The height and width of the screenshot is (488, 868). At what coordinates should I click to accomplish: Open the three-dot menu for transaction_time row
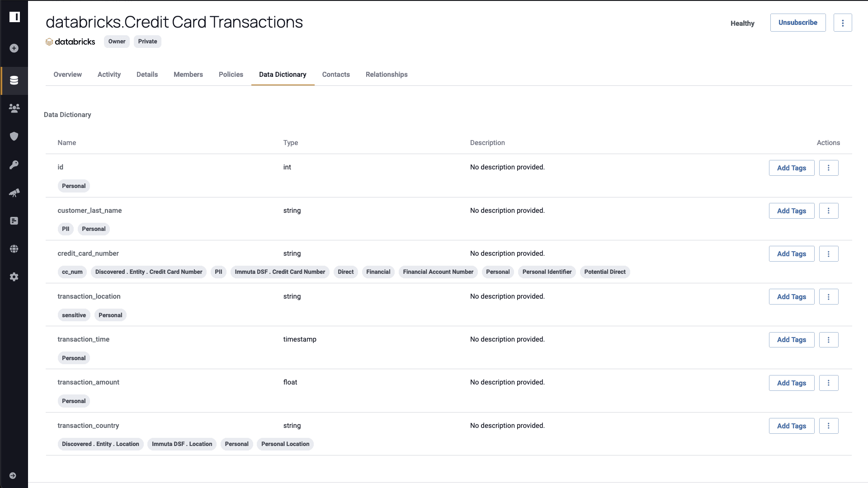[x=829, y=339]
